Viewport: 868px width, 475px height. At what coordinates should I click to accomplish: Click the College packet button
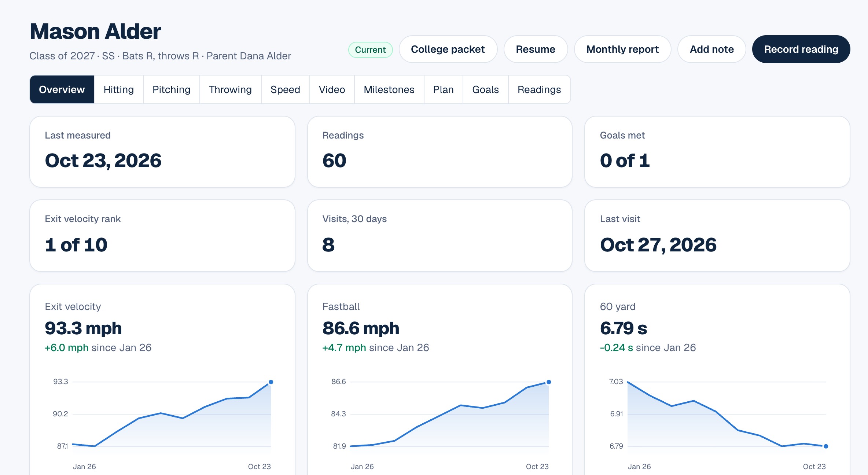(448, 49)
